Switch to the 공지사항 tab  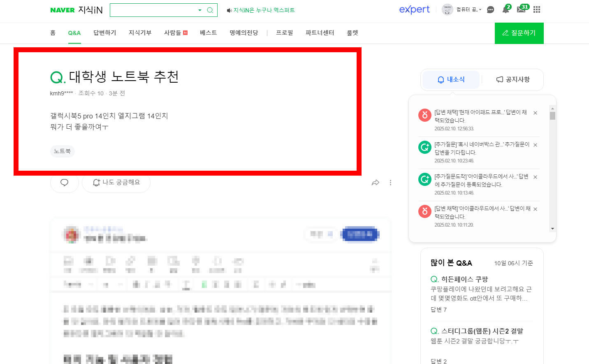(x=513, y=79)
